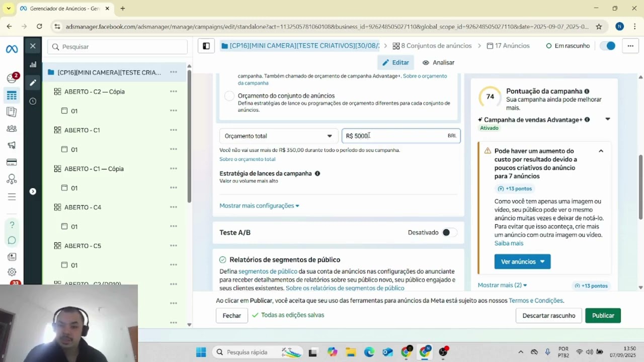Collapse Campanha de vendas Advantage+ section
This screenshot has width=644, height=362.
tap(607, 120)
